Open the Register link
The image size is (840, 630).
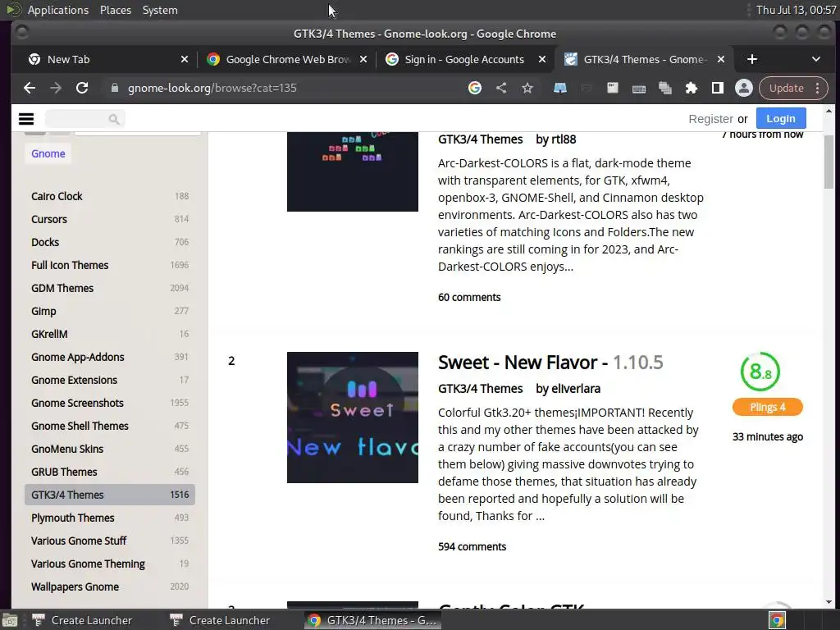pyautogui.click(x=710, y=119)
